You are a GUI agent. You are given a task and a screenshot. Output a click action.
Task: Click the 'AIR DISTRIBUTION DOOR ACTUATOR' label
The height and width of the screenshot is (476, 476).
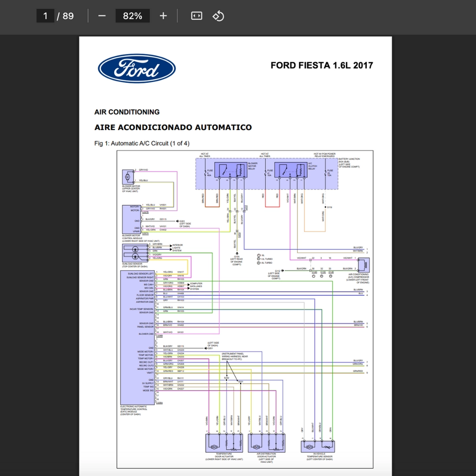[266, 458]
